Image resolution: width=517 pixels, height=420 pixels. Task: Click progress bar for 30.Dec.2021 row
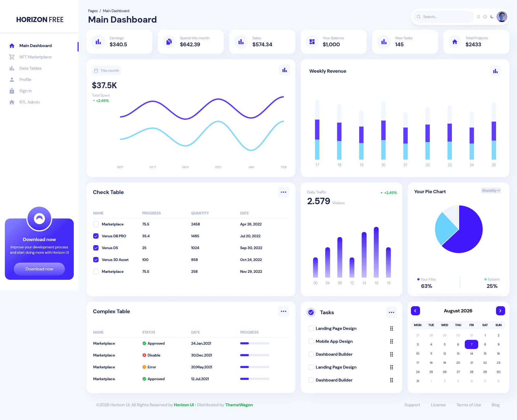pyautogui.click(x=255, y=355)
